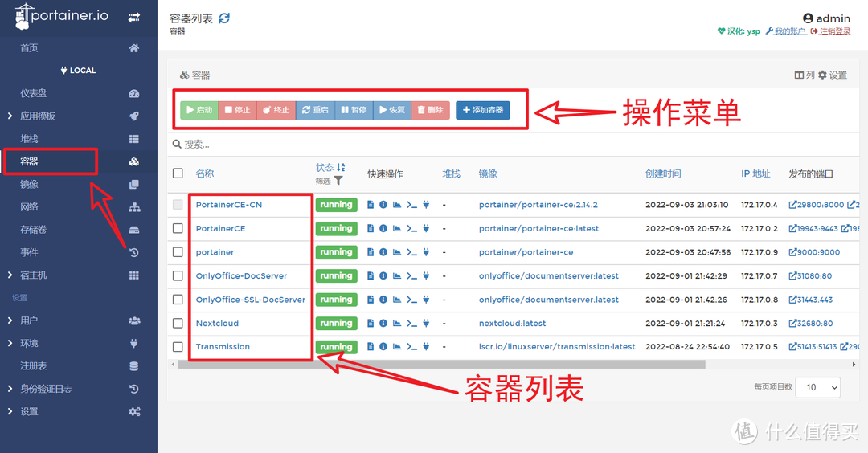Click the green 启动 start button

(199, 110)
